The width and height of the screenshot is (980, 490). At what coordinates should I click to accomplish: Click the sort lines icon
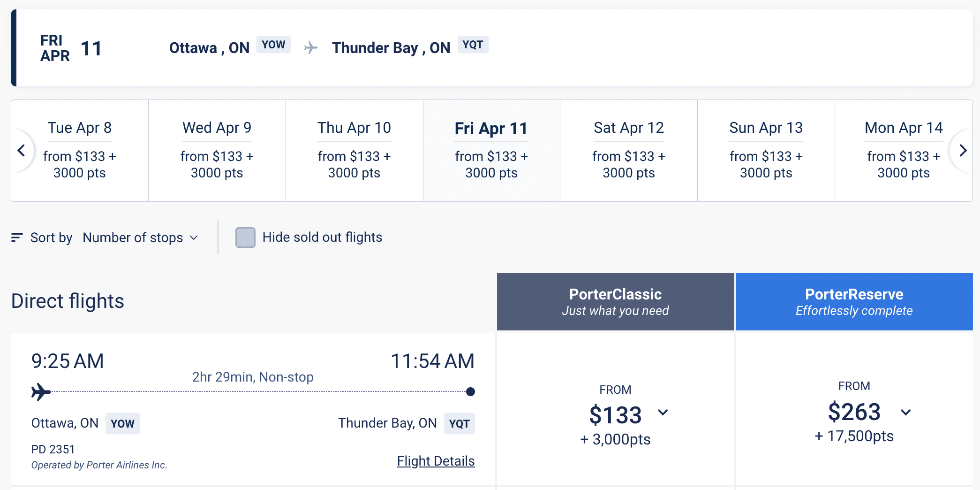[17, 237]
